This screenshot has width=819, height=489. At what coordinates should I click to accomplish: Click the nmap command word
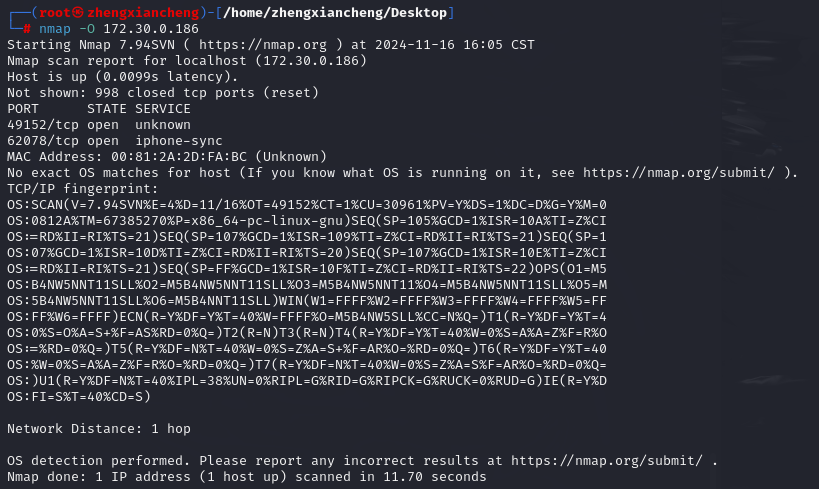(55, 29)
